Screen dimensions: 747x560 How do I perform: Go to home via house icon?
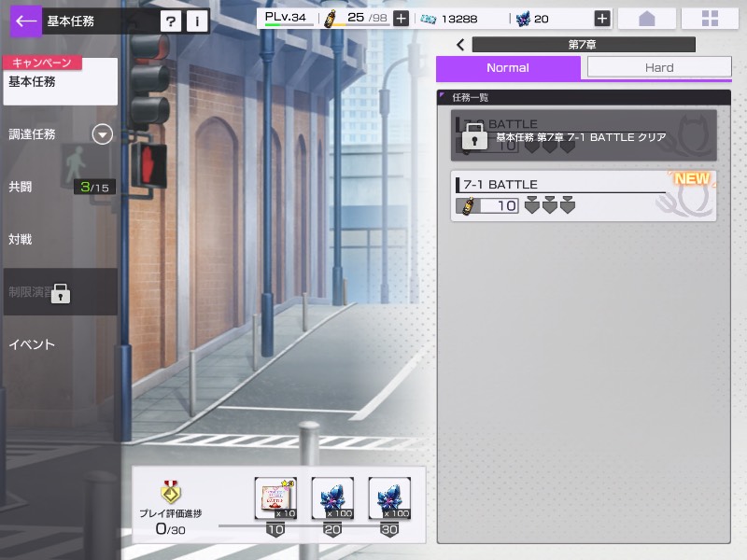646,19
